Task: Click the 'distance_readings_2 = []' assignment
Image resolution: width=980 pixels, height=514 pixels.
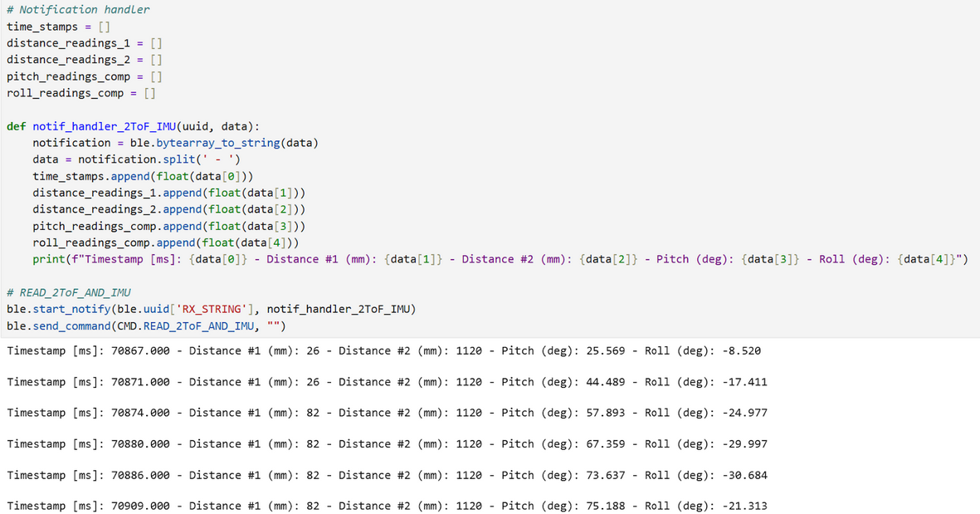Action: pyautogui.click(x=85, y=60)
